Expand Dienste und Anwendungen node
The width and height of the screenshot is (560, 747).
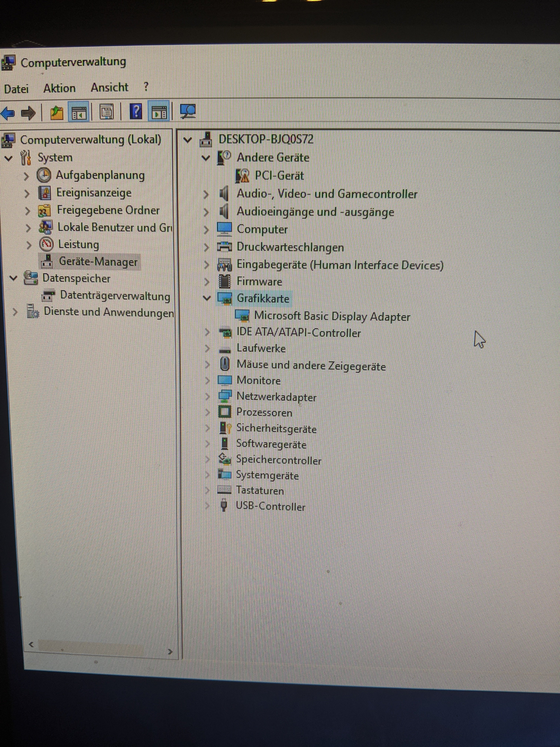pyautogui.click(x=15, y=312)
